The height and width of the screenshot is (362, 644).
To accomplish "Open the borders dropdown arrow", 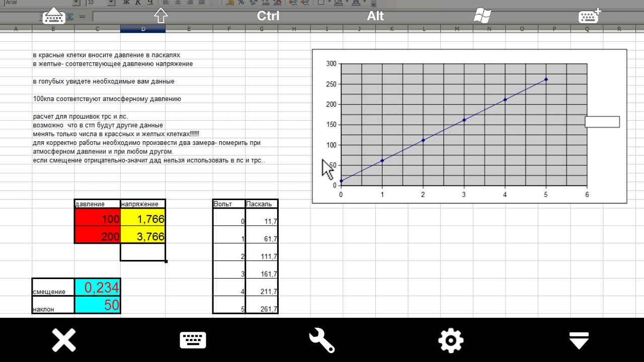I will pyautogui.click(x=330, y=3).
